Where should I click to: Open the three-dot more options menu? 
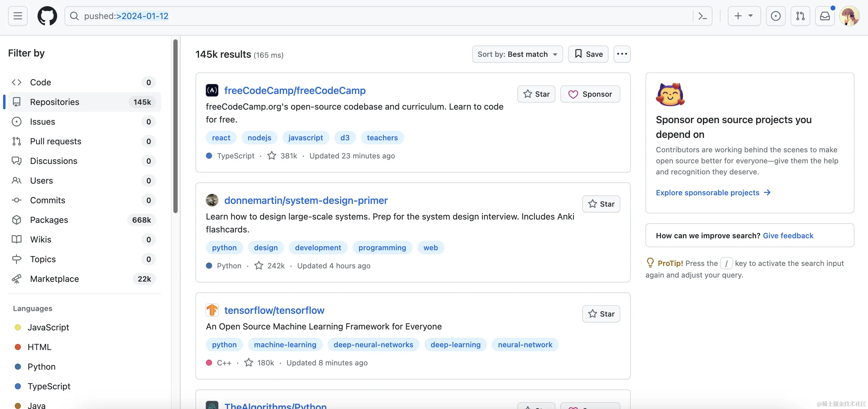point(622,54)
